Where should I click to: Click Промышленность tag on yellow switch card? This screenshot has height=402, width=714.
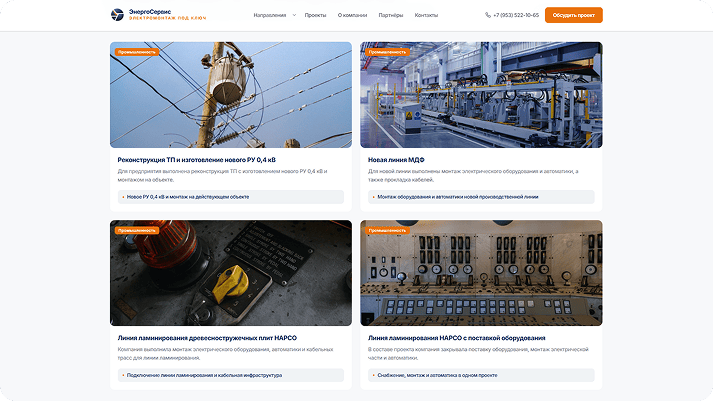click(x=137, y=230)
